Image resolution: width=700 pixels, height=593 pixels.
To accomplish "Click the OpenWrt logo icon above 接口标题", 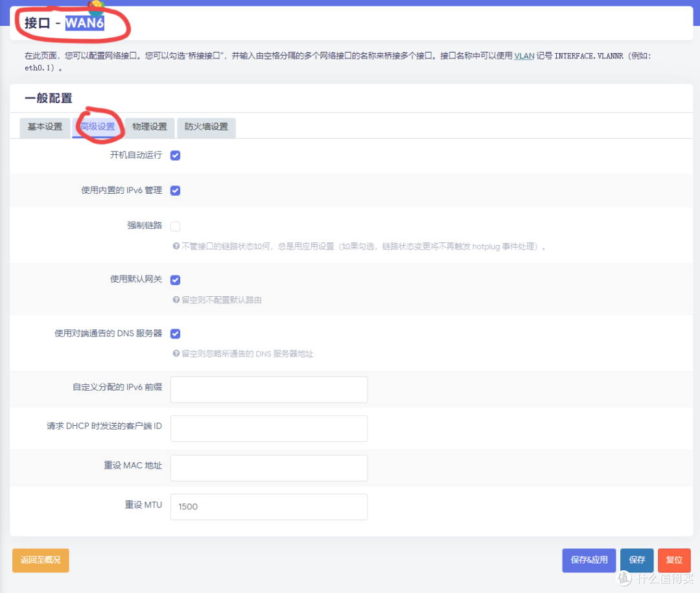I will (x=96, y=9).
